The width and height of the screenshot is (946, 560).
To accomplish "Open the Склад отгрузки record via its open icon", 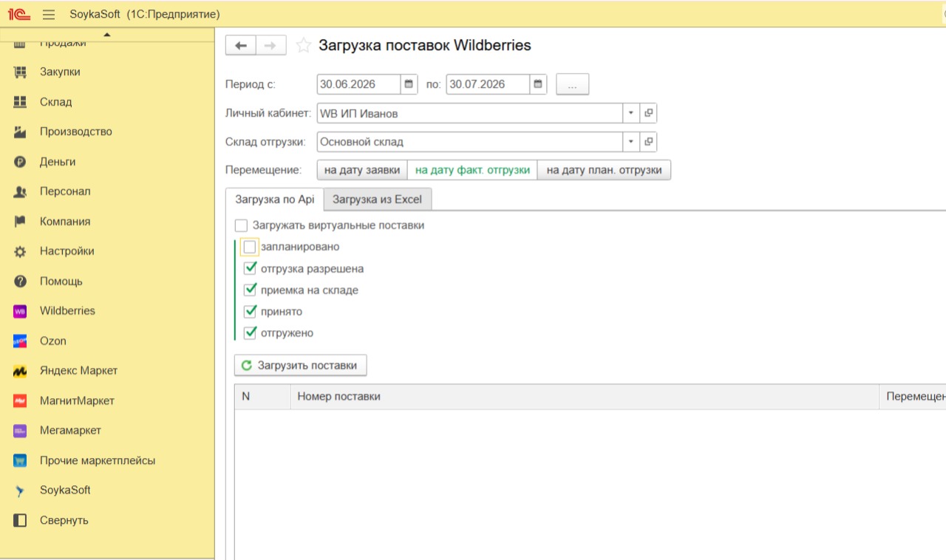I will (x=648, y=142).
